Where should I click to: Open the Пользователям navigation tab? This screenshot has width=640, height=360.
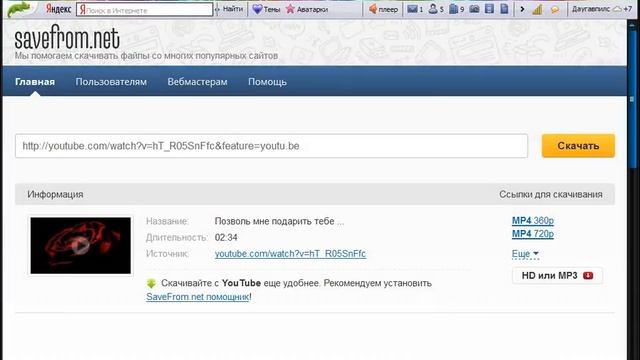point(111,82)
